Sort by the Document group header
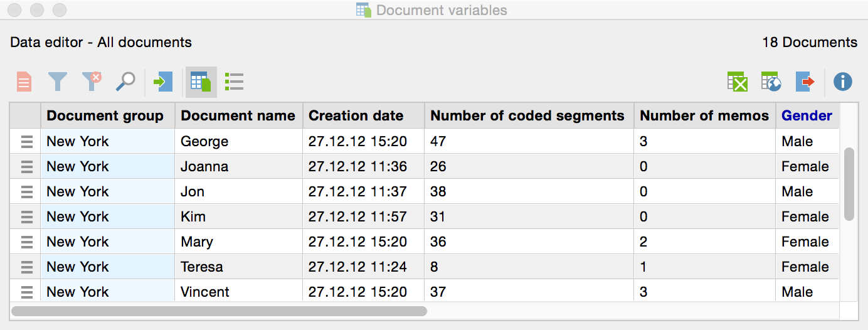This screenshot has width=868, height=330. click(105, 116)
